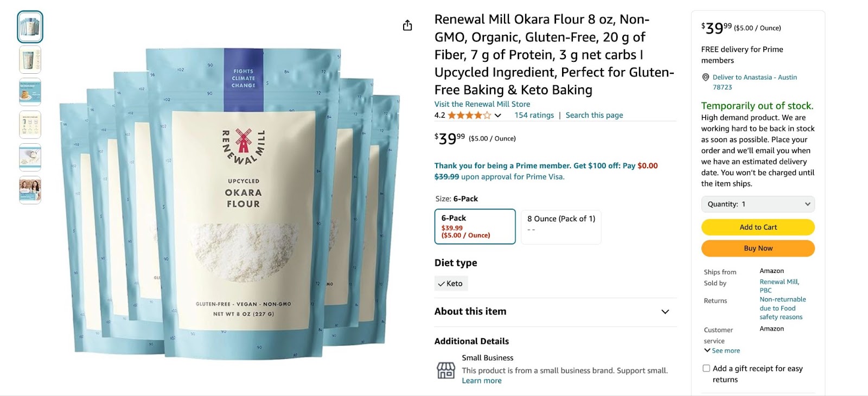Select the 6-Pack size option
This screenshot has width=868, height=396.
tap(475, 226)
